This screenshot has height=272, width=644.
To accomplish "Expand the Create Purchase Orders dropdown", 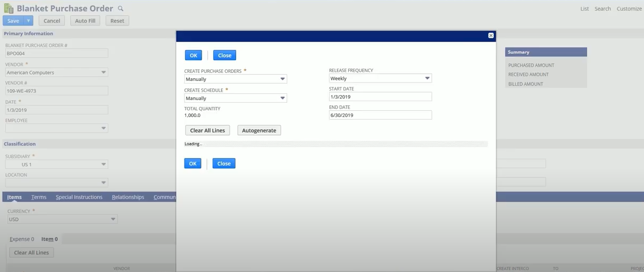I will [236, 79].
